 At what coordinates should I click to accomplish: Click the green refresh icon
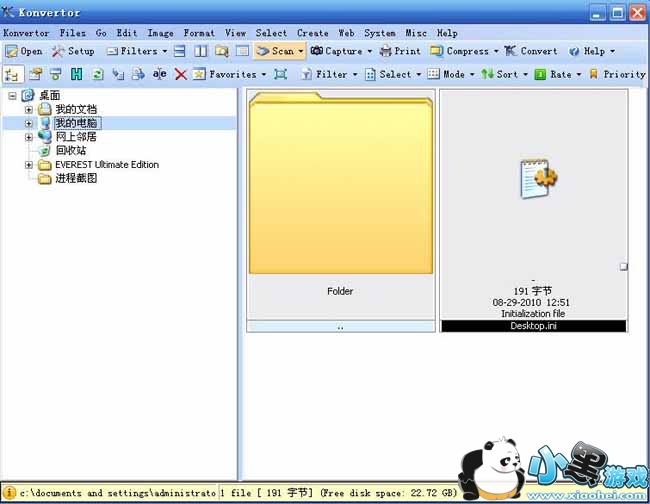coord(97,75)
